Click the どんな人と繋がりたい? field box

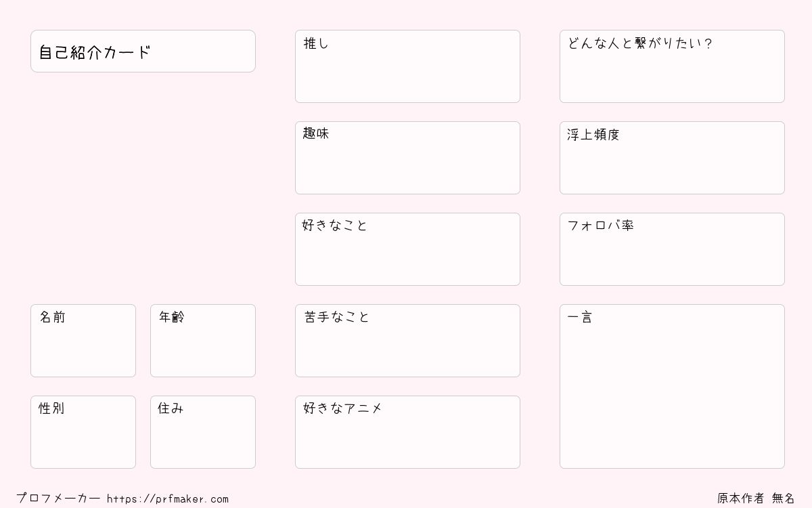[672, 66]
